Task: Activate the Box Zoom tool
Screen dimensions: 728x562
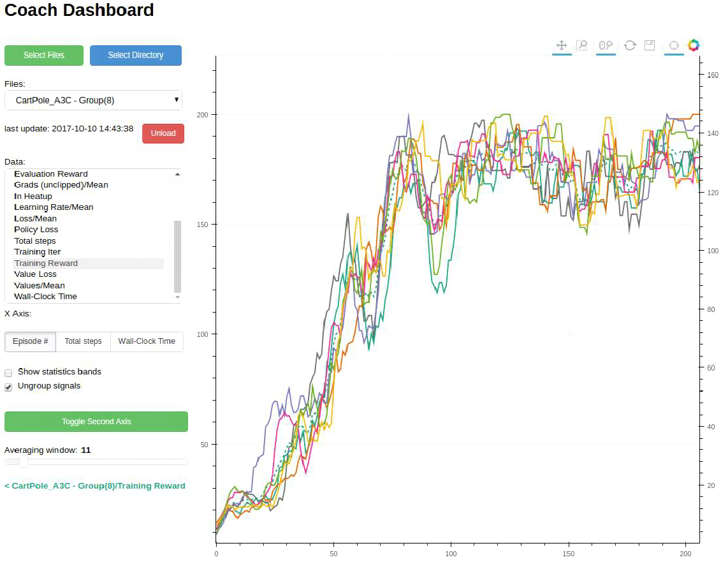Action: [x=581, y=45]
